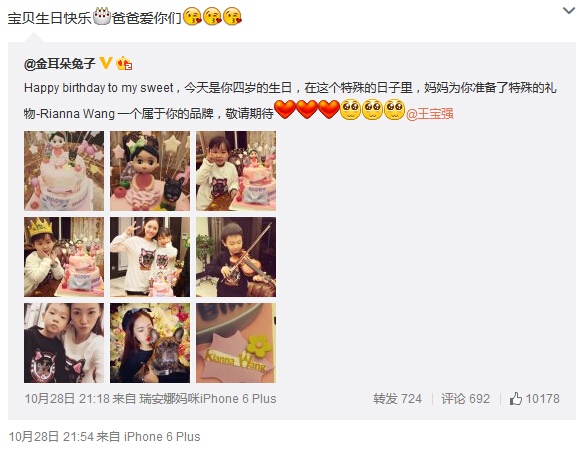
Task: Open the post options chevron menu
Action: coord(569,10)
